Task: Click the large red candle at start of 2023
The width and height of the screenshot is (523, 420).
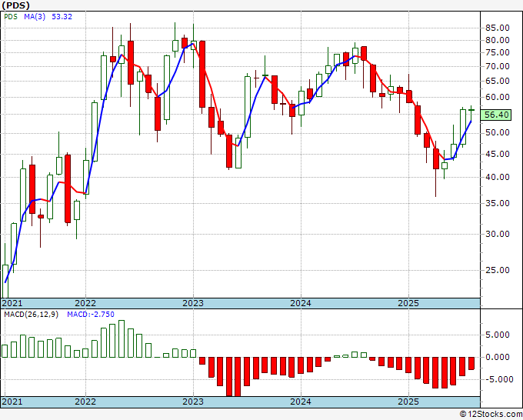Action: click(202, 74)
